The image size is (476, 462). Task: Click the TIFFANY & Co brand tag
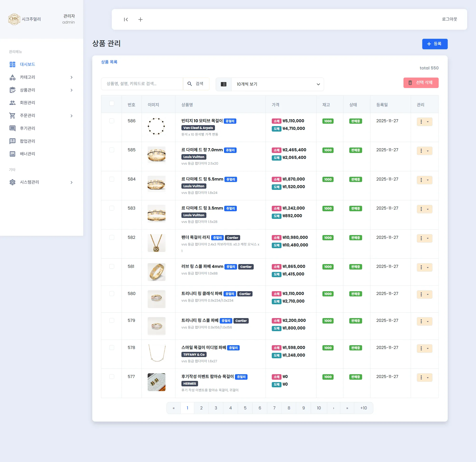(194, 354)
